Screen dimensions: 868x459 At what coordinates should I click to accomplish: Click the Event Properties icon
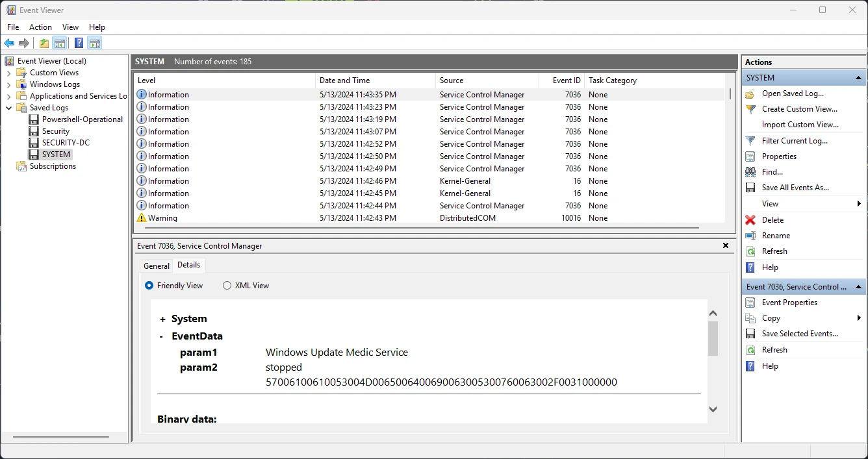(x=750, y=303)
